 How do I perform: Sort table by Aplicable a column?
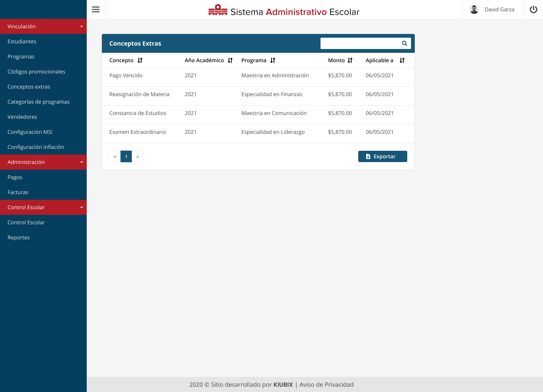[x=402, y=60]
